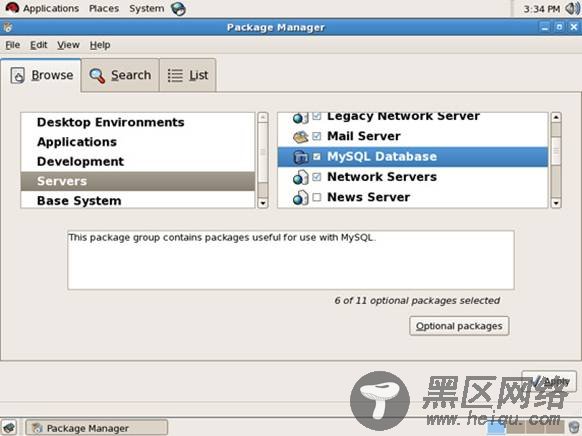Click the package group list scrollbar thumb

click(556, 151)
